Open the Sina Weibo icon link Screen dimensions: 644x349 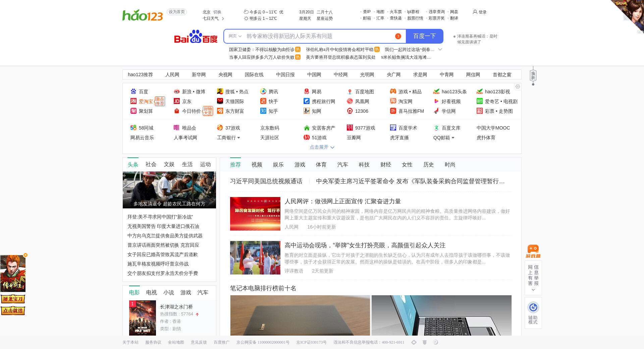(177, 92)
